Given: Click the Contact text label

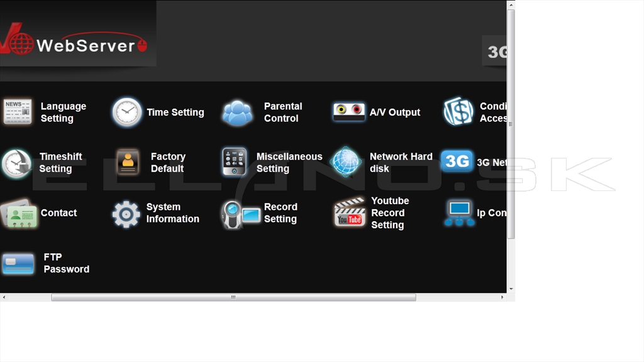Looking at the screenshot, I should click(x=58, y=213).
